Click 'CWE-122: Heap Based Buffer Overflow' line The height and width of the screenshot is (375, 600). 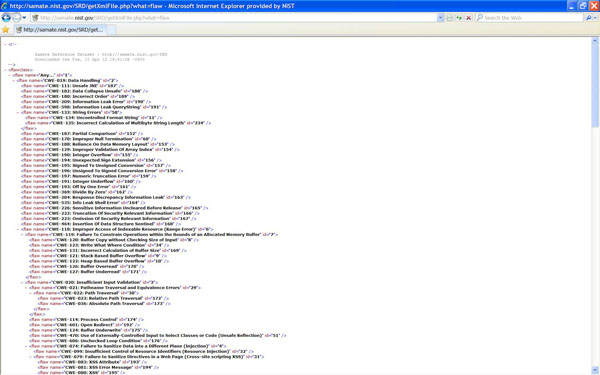click(x=99, y=261)
